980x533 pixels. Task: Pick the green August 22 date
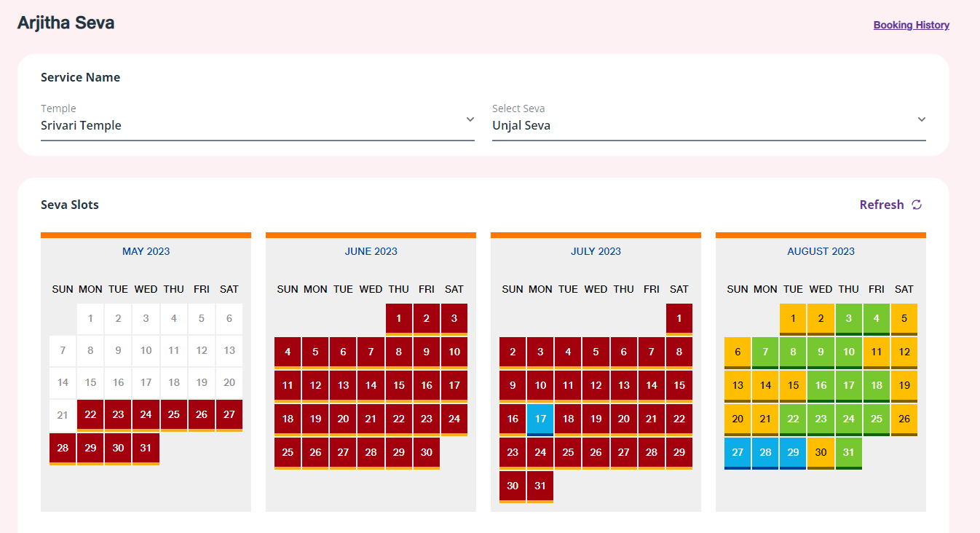[793, 420]
